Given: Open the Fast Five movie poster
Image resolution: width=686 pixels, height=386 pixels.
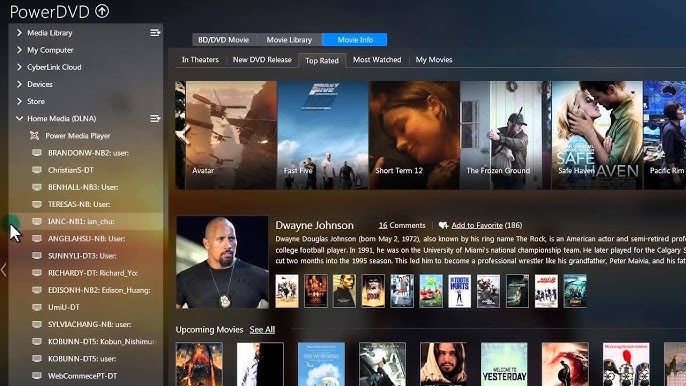Looking at the screenshot, I should pos(322,135).
